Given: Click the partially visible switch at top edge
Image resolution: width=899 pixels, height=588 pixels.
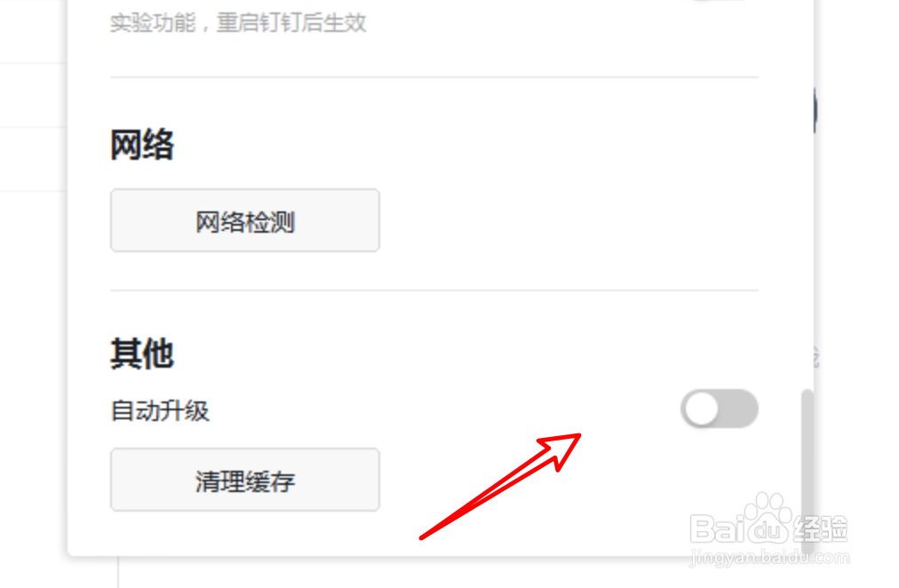Looking at the screenshot, I should point(720,1).
